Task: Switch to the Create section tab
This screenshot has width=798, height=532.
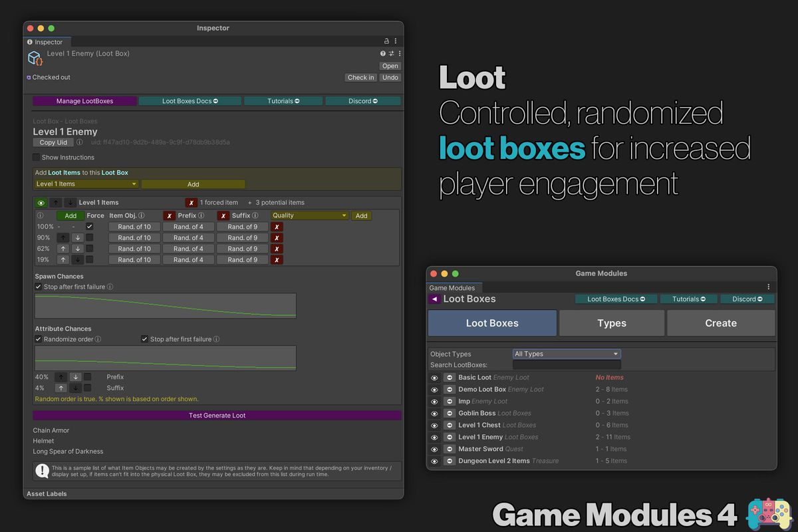Action: (721, 323)
